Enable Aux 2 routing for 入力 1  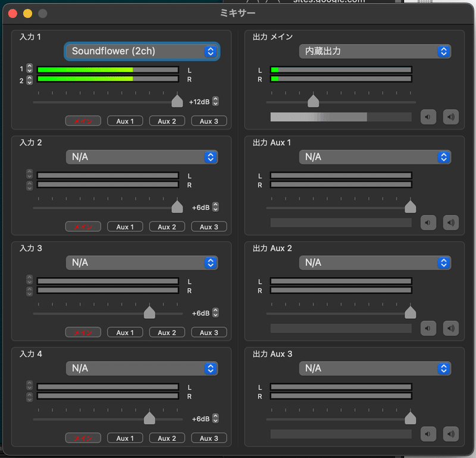click(167, 121)
